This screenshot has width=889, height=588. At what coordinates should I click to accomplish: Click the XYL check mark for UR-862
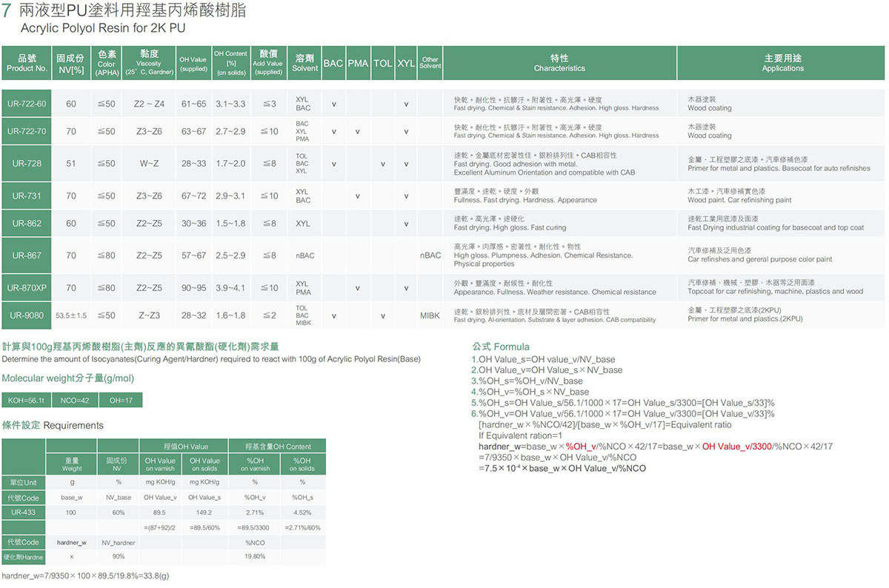(x=406, y=224)
